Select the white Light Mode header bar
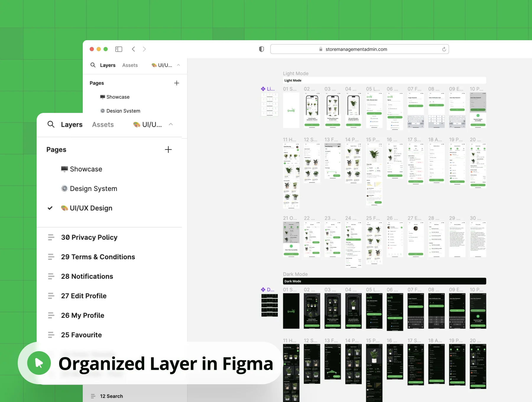532x402 pixels. click(x=385, y=80)
